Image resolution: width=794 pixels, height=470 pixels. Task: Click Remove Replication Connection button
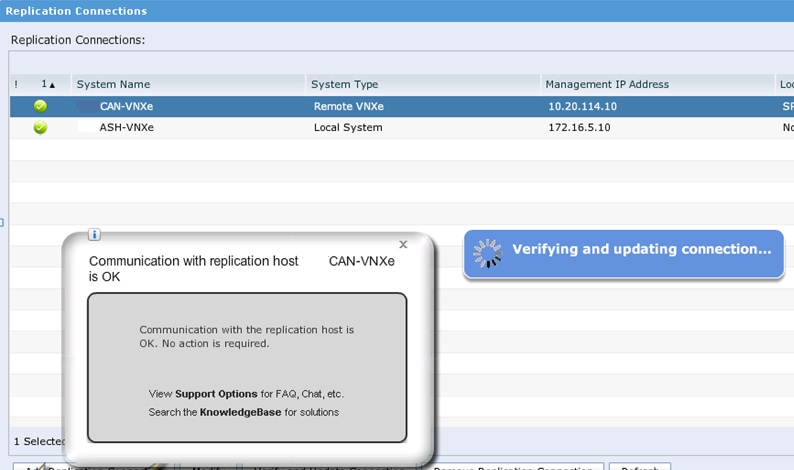point(518,466)
